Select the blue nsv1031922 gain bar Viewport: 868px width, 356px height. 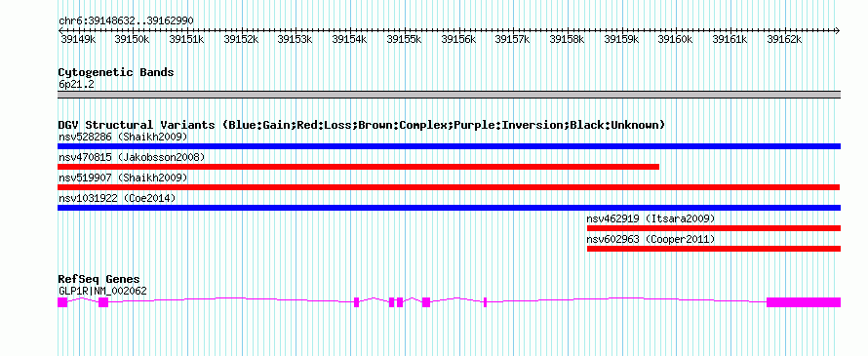pos(449,208)
